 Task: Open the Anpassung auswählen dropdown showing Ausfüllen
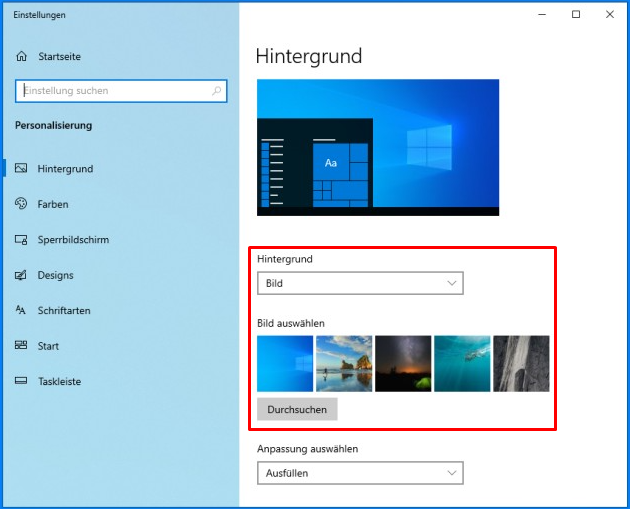click(x=360, y=473)
